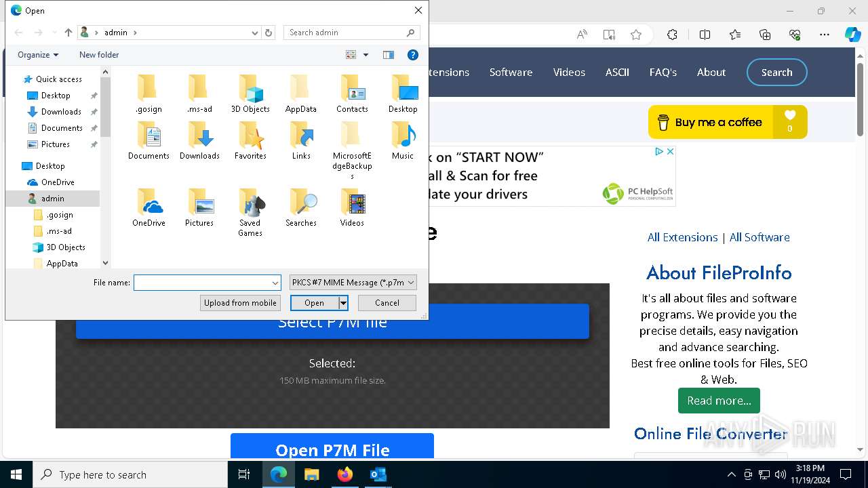Click the website Search button

[776, 73]
